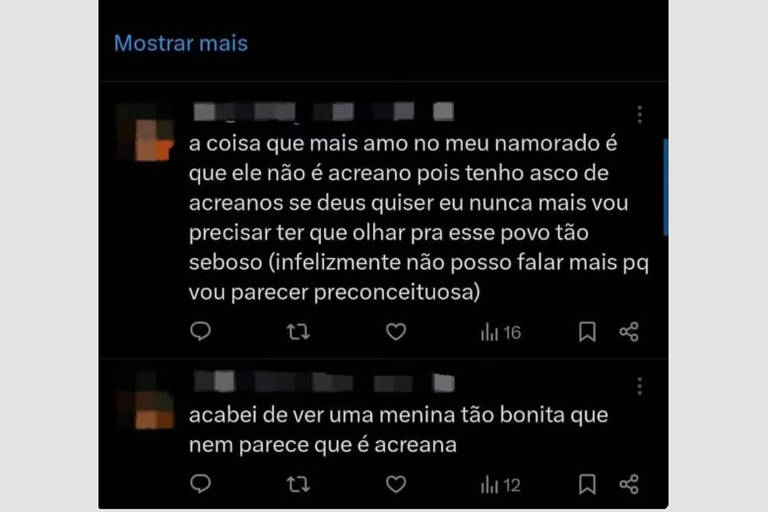Repost the tweet about menina bonita
Screen dimensions: 768x512
[298, 485]
